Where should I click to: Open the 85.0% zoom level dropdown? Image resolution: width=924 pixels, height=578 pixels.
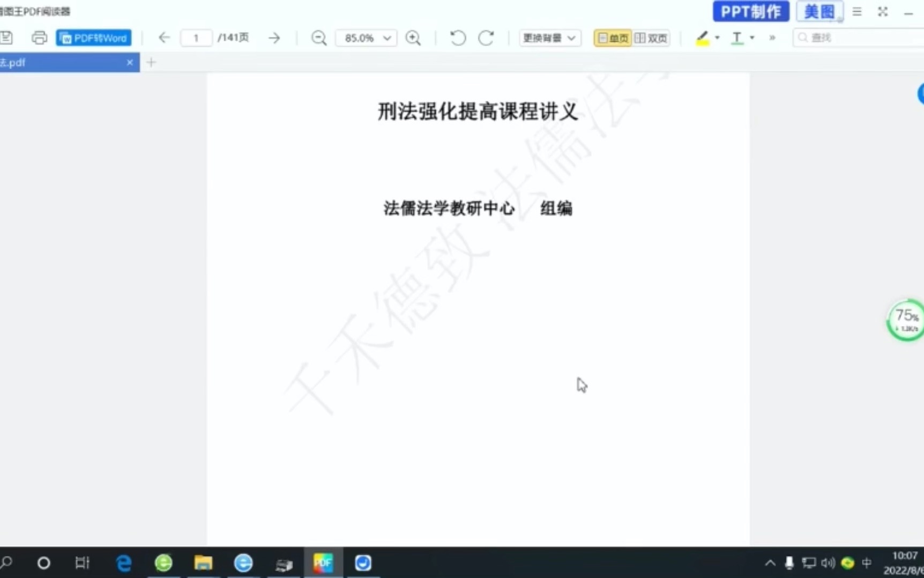click(366, 38)
